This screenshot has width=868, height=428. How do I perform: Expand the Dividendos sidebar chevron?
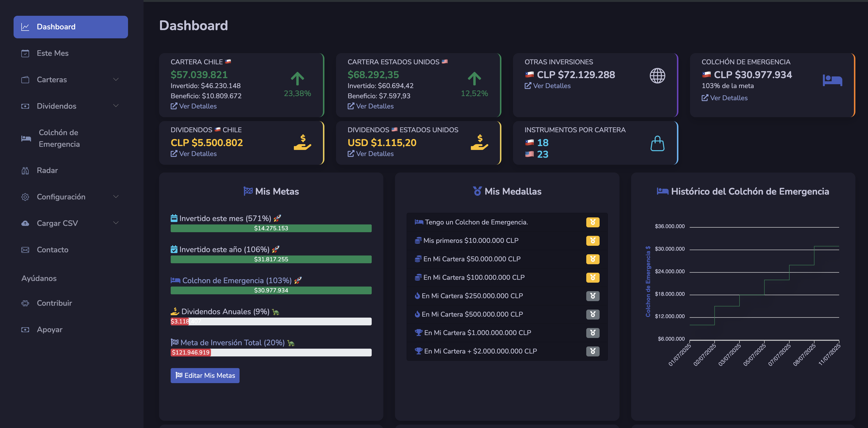(116, 106)
